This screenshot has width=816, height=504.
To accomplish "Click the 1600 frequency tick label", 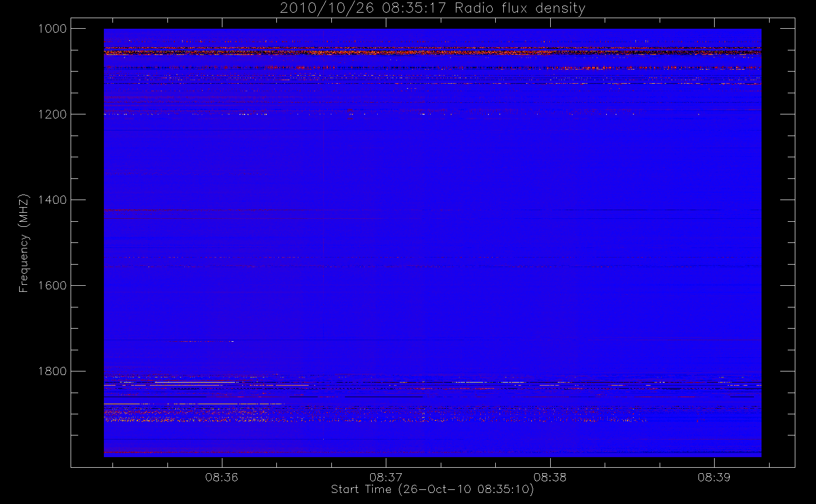I will tap(53, 286).
